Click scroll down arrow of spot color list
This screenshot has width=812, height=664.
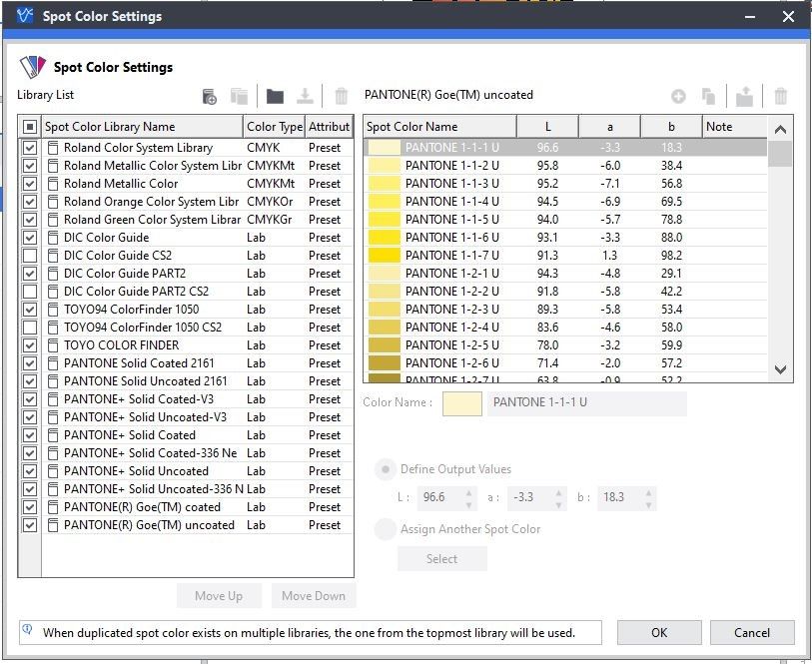coord(780,369)
